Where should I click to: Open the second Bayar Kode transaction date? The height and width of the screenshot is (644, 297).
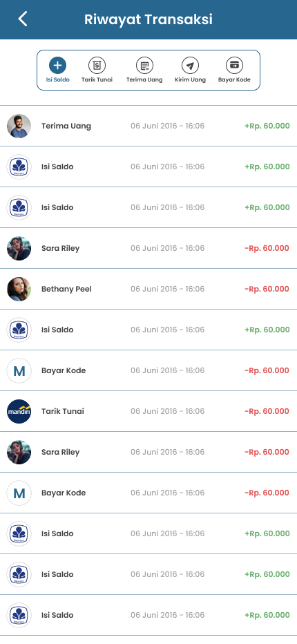[x=167, y=493]
